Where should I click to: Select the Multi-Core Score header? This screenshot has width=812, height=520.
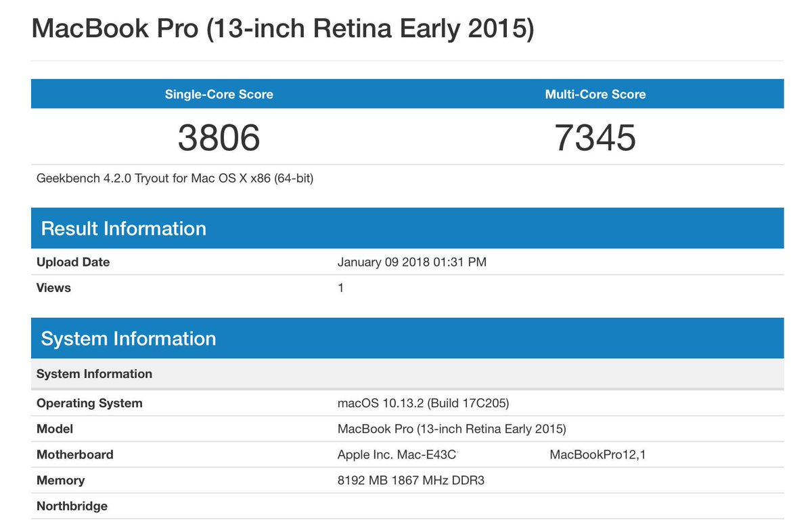(595, 94)
